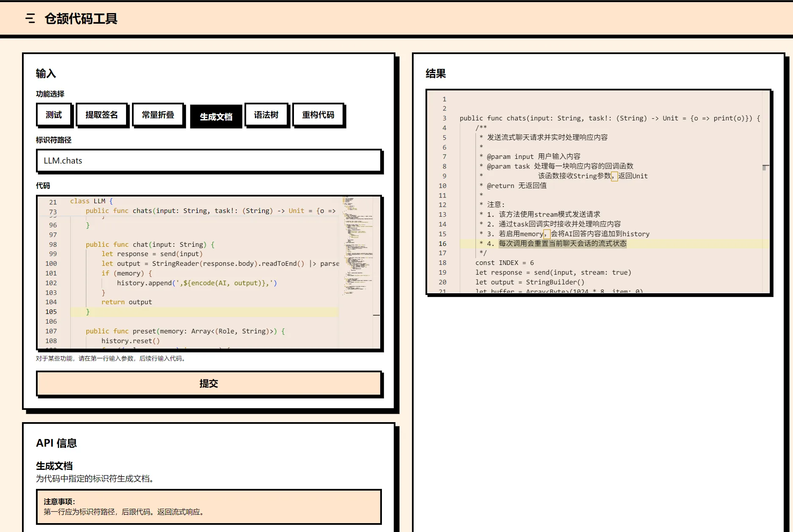Viewport: 793px width, 532px height.
Task: Click the minimap in the code editor
Action: coord(357,245)
